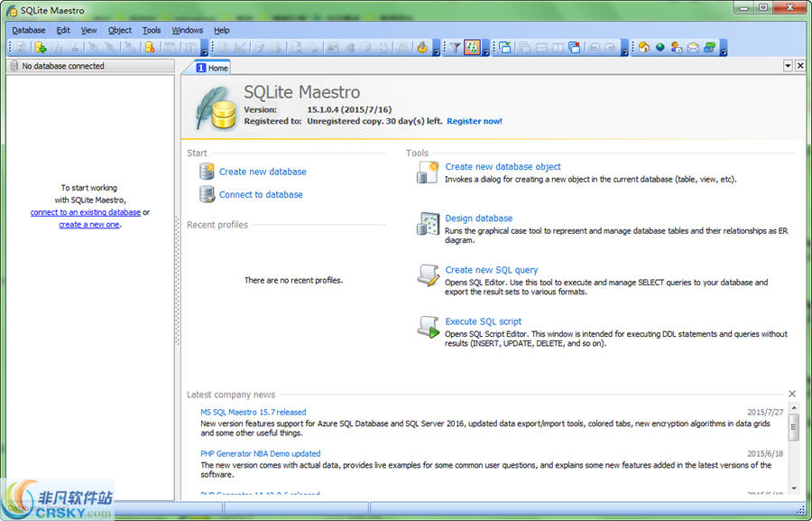Open the Create new SQL query link
The image size is (812, 521).
492,270
